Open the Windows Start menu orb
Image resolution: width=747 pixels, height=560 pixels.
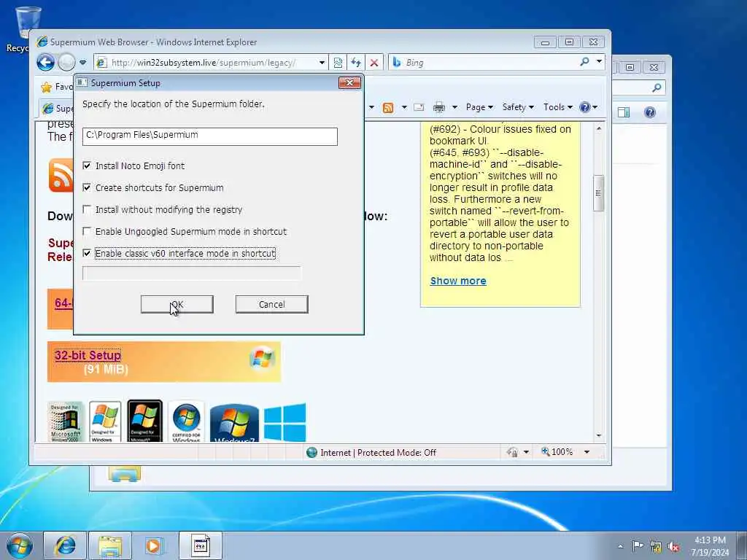point(20,545)
